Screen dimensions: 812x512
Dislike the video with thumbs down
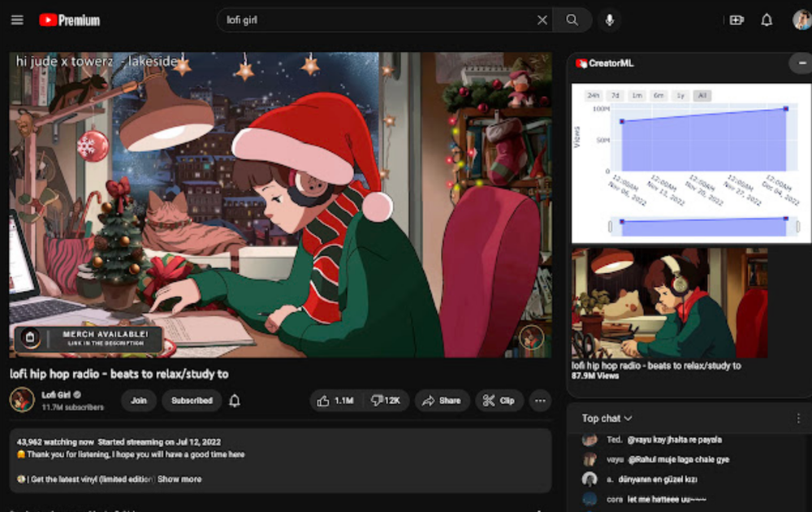tap(386, 401)
